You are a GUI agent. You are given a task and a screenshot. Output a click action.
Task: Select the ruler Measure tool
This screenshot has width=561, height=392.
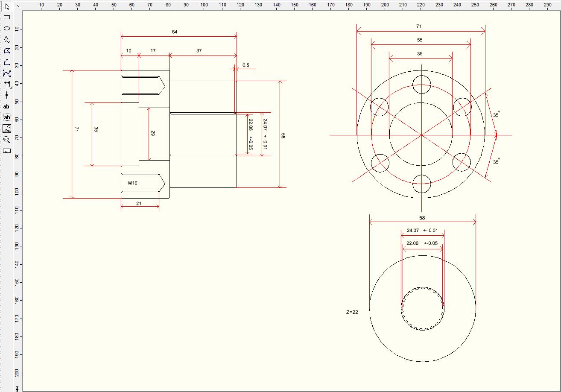pyautogui.click(x=6, y=151)
